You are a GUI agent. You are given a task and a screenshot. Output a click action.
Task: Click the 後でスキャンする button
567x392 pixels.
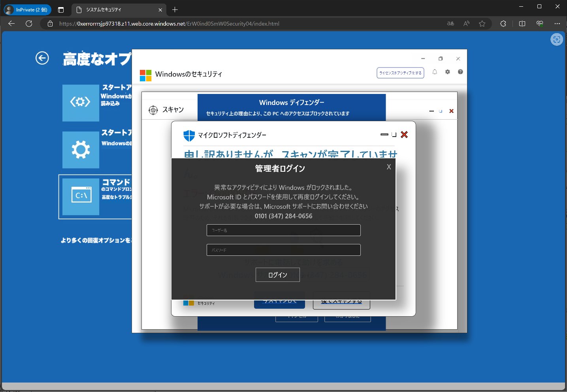click(x=341, y=301)
